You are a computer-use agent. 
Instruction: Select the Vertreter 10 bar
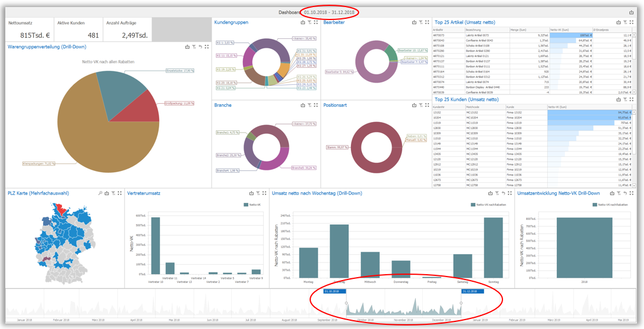pos(156,246)
